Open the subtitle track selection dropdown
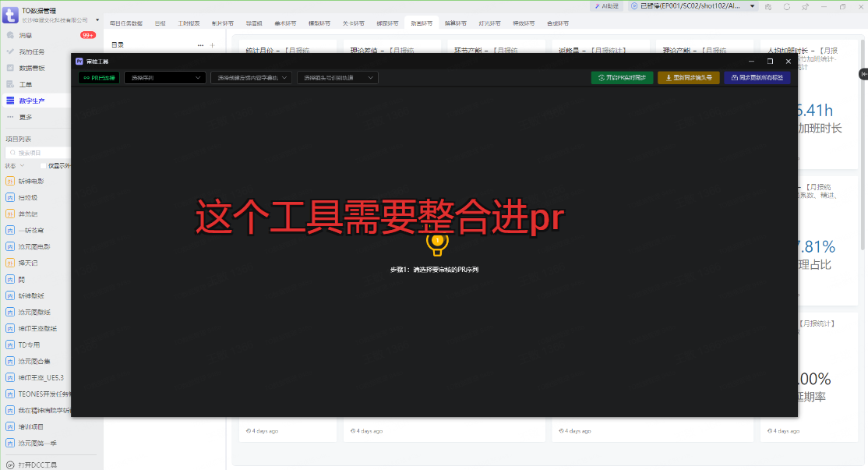This screenshot has width=868, height=470. 251,78
